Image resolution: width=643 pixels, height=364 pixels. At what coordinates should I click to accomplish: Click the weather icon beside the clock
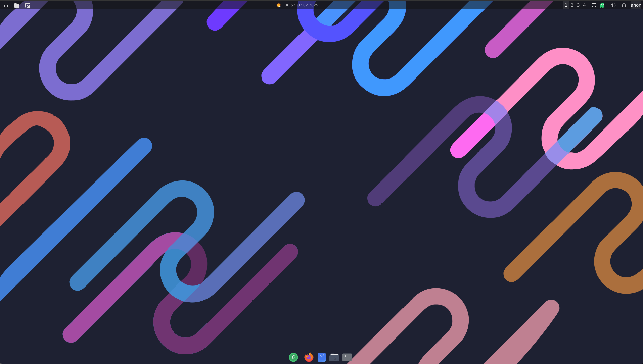[x=279, y=5]
